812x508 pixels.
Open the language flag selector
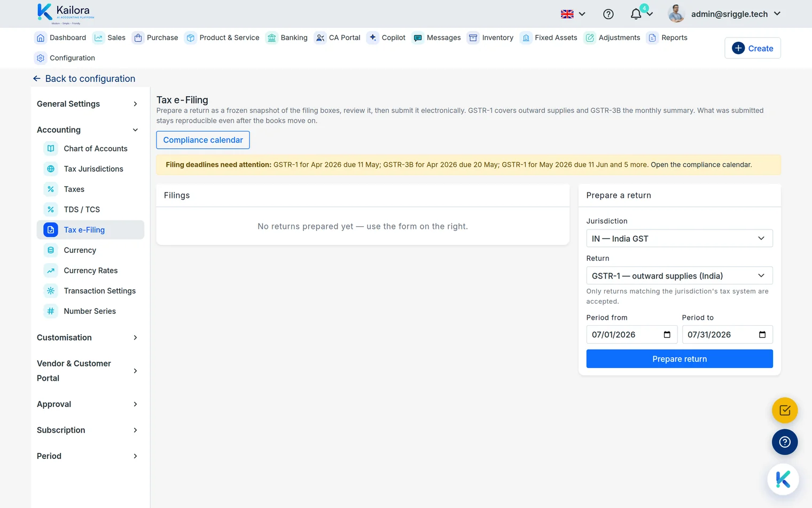573,14
